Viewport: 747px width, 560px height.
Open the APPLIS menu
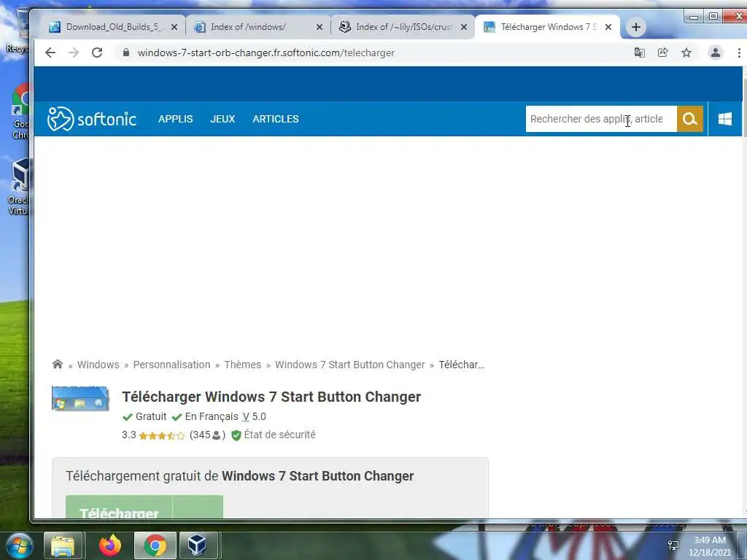175,119
